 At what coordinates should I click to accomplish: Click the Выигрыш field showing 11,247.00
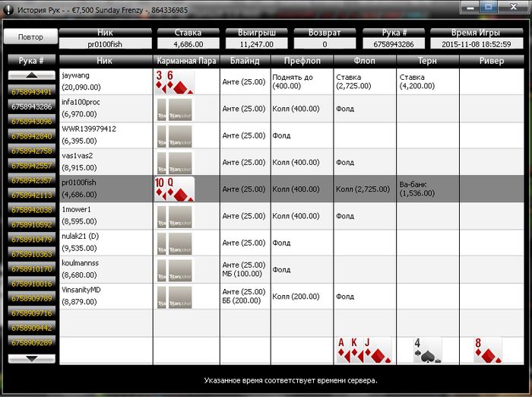257,44
